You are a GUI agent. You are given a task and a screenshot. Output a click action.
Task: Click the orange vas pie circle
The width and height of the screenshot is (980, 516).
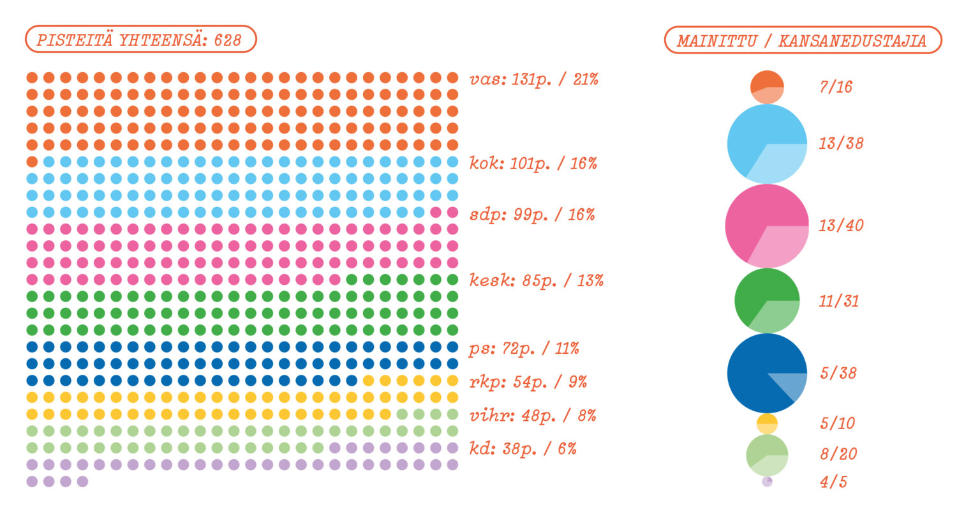coord(767,87)
